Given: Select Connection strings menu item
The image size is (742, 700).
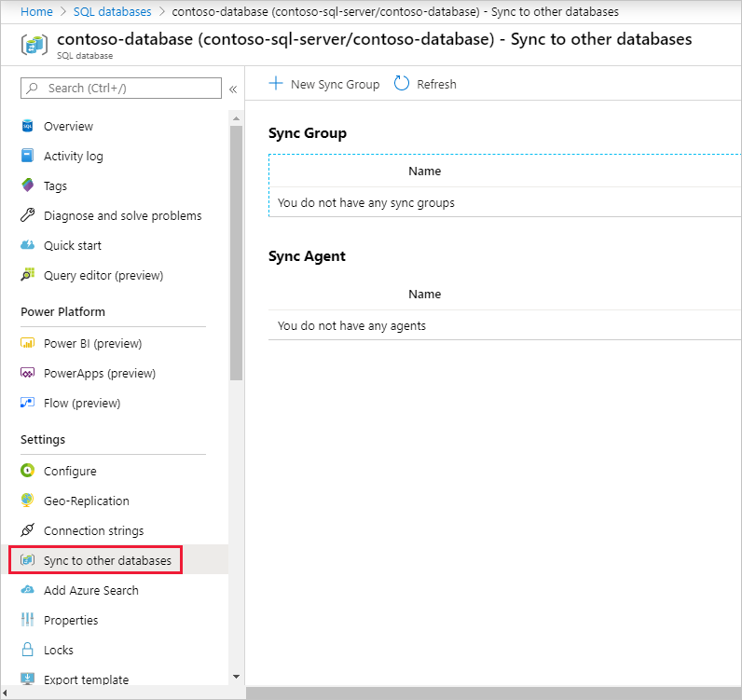Looking at the screenshot, I should [93, 531].
